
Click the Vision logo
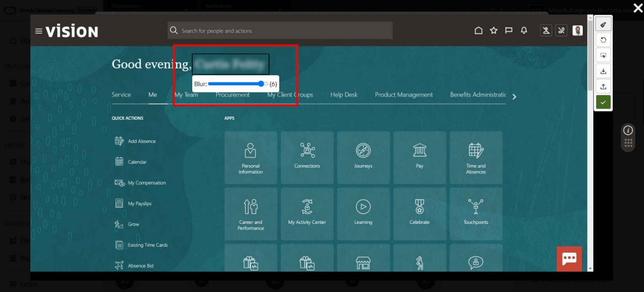[72, 31]
